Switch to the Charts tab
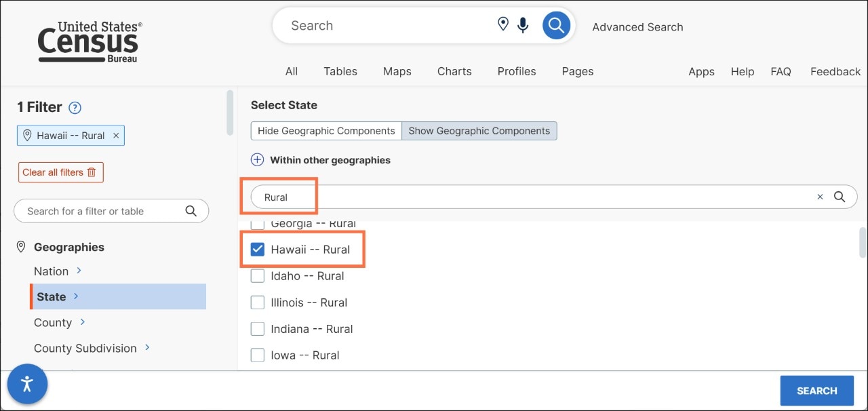 (454, 71)
